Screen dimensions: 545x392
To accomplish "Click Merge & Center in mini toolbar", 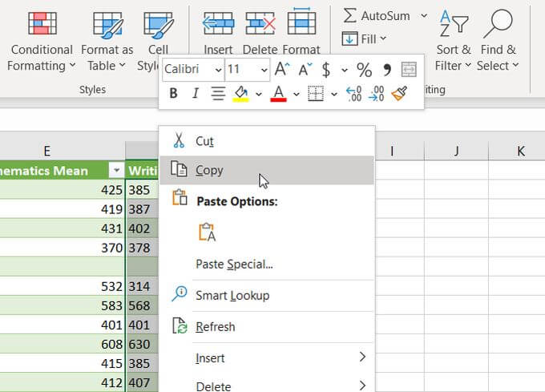I will point(409,70).
